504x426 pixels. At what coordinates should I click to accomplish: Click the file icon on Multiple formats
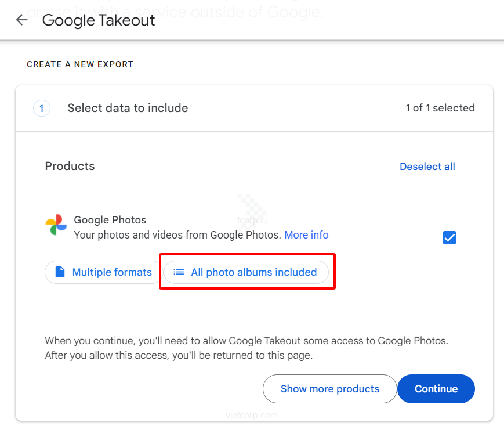[x=60, y=272]
